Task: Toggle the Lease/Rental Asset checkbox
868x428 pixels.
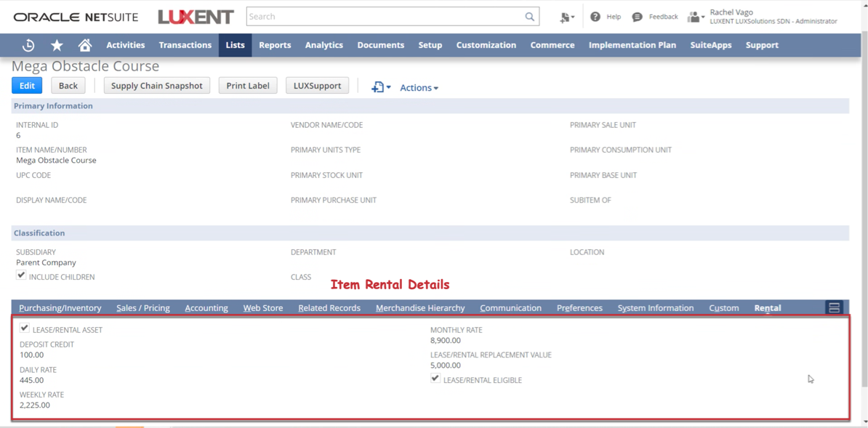Action: click(25, 328)
